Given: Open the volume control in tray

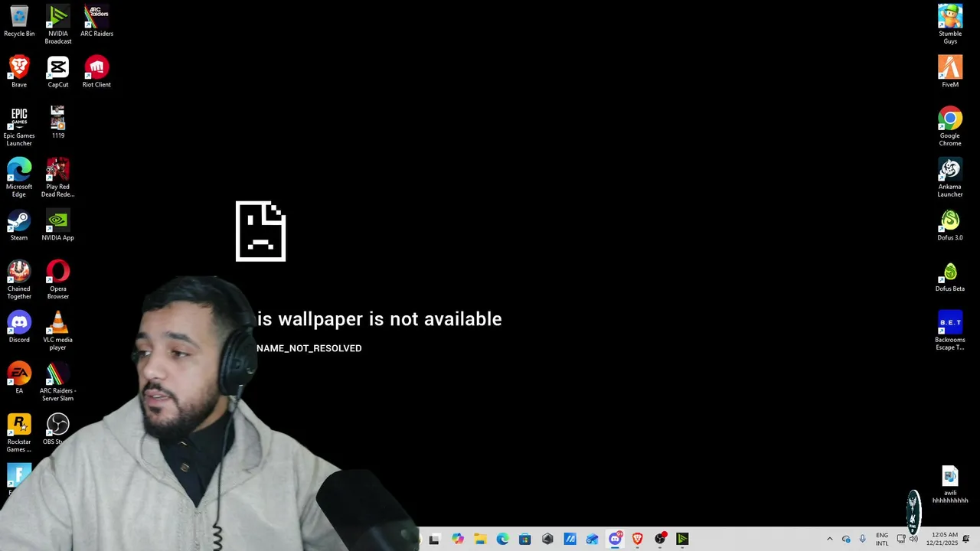Looking at the screenshot, I should coord(913,540).
